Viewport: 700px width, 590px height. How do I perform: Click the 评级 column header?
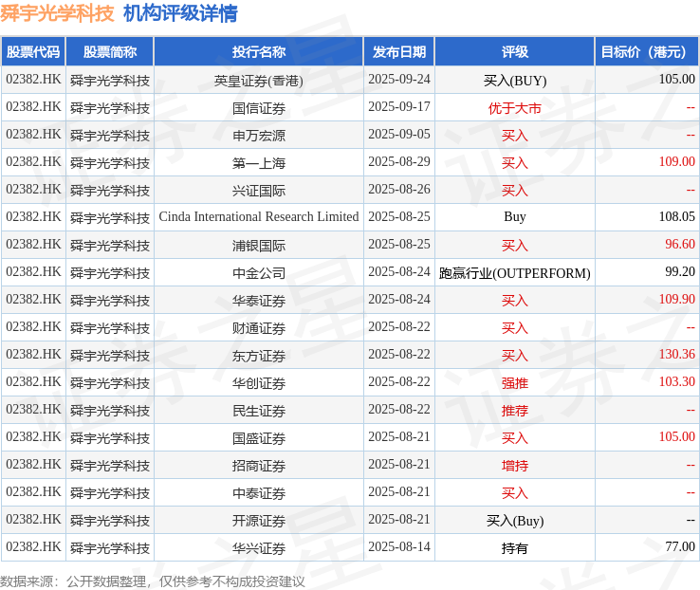point(515,52)
